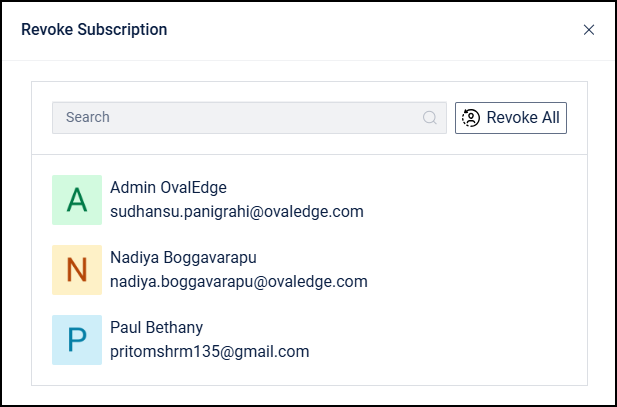Click the blue letter P avatar
The image size is (617, 407).
coord(77,340)
